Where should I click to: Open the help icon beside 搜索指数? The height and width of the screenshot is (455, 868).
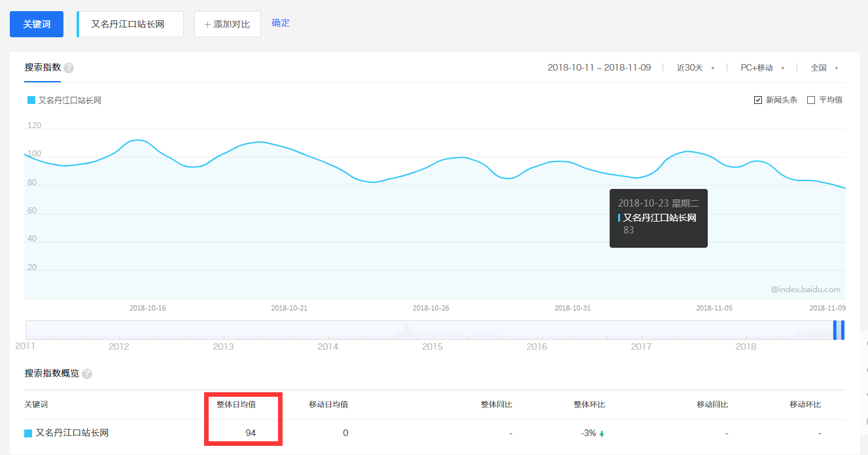tap(69, 68)
